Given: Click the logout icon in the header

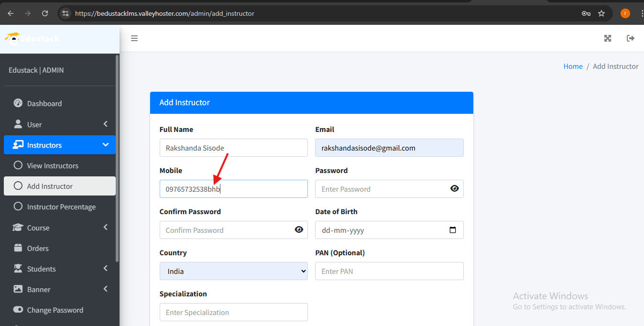Looking at the screenshot, I should click(x=631, y=38).
